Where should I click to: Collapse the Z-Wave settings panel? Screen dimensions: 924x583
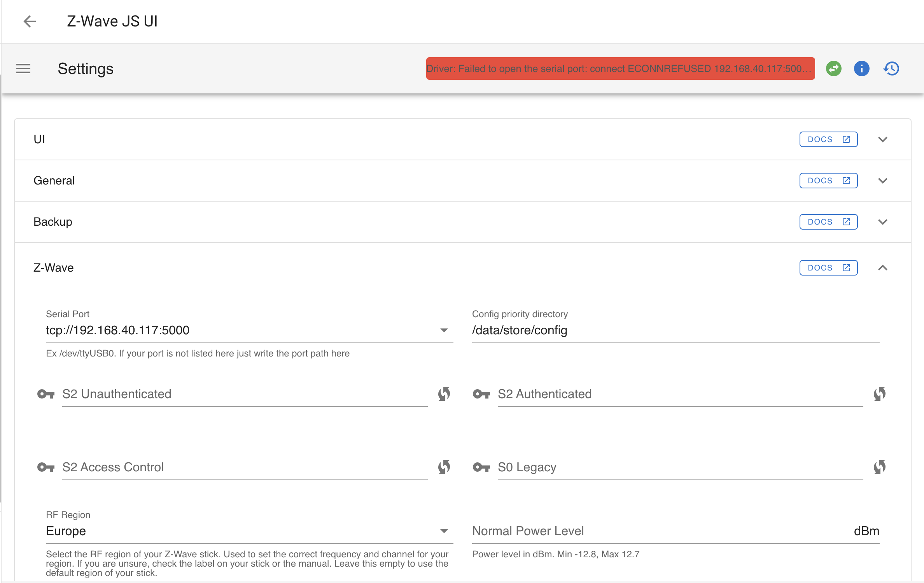point(883,268)
